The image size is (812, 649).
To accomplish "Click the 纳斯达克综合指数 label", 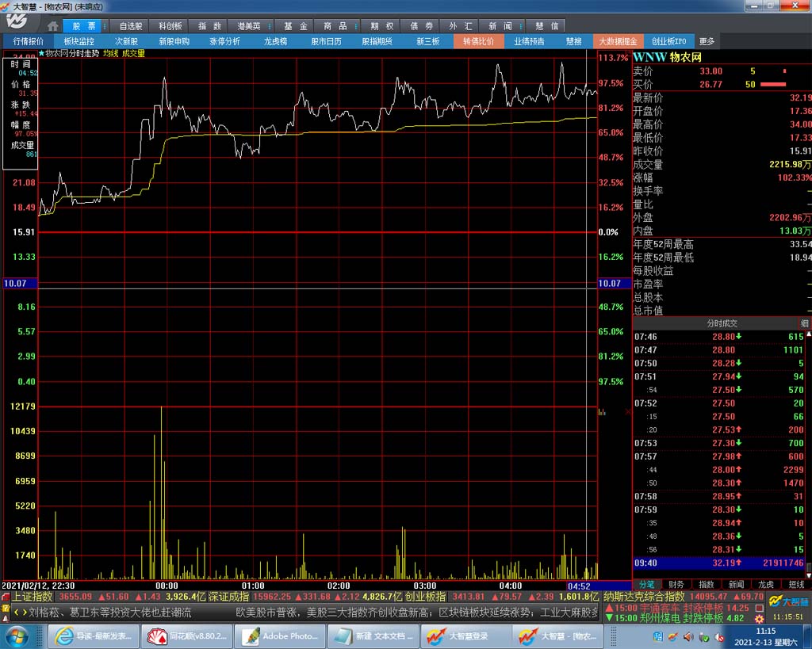I will (x=644, y=597).
